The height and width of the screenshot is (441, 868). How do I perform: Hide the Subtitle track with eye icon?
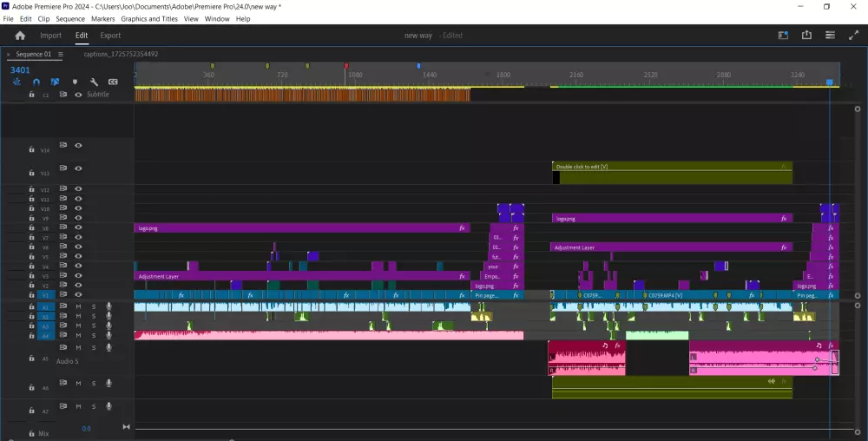pos(78,95)
